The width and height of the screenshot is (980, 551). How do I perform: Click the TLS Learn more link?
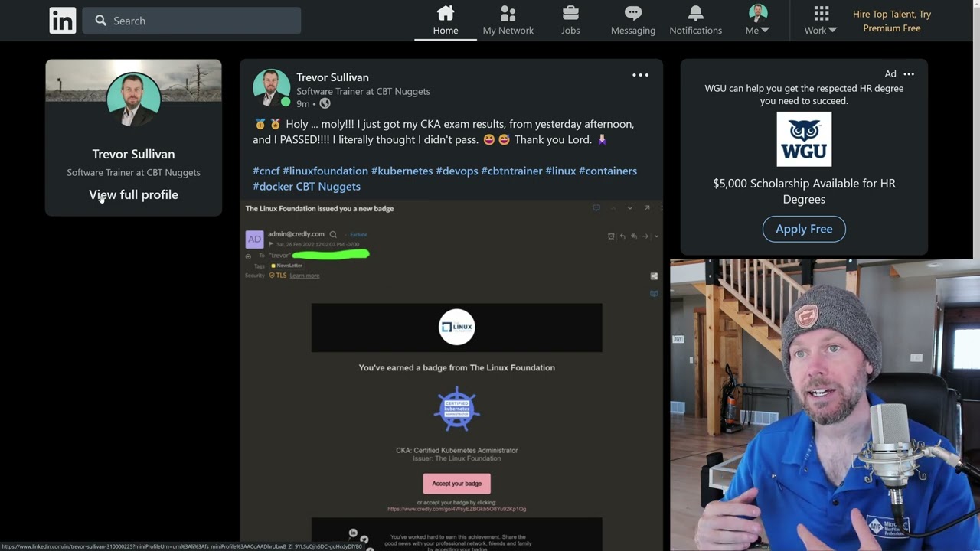tap(305, 275)
